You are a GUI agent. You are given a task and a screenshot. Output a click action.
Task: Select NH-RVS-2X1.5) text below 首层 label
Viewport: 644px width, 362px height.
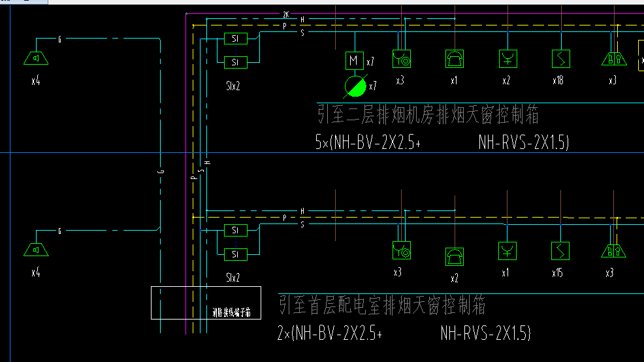click(x=486, y=333)
